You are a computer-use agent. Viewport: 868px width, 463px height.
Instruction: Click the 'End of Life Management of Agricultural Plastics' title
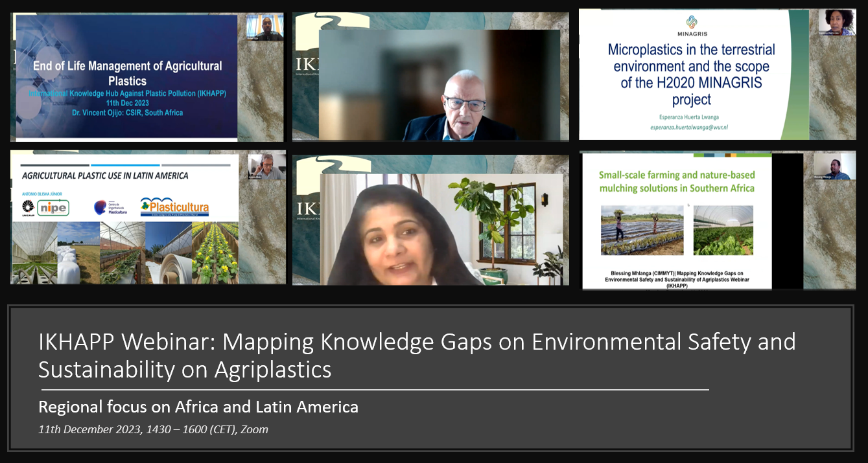click(x=127, y=73)
